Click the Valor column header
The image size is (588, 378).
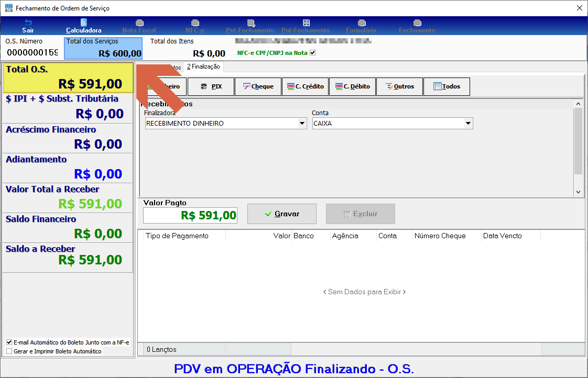tap(259, 236)
